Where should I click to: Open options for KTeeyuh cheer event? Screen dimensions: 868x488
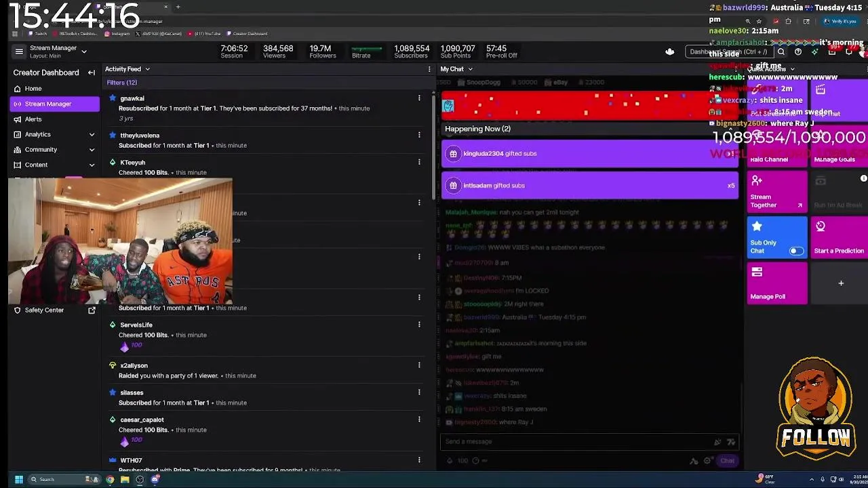tap(419, 162)
